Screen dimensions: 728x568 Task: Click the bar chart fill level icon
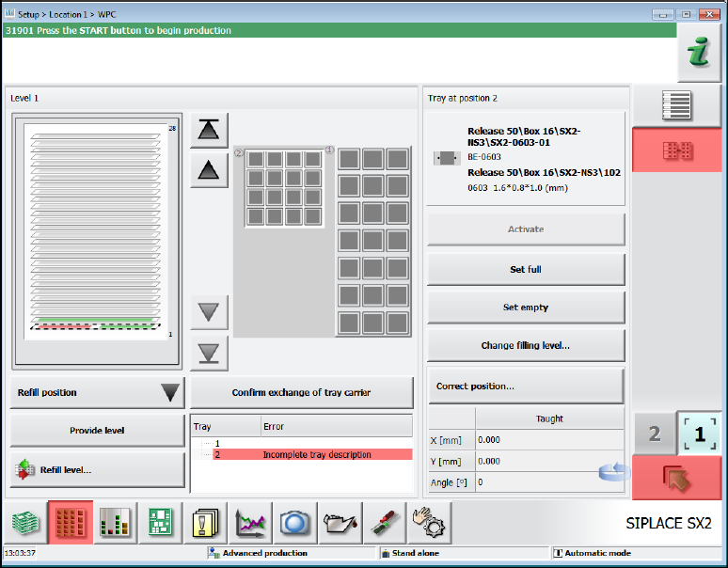coord(116,522)
